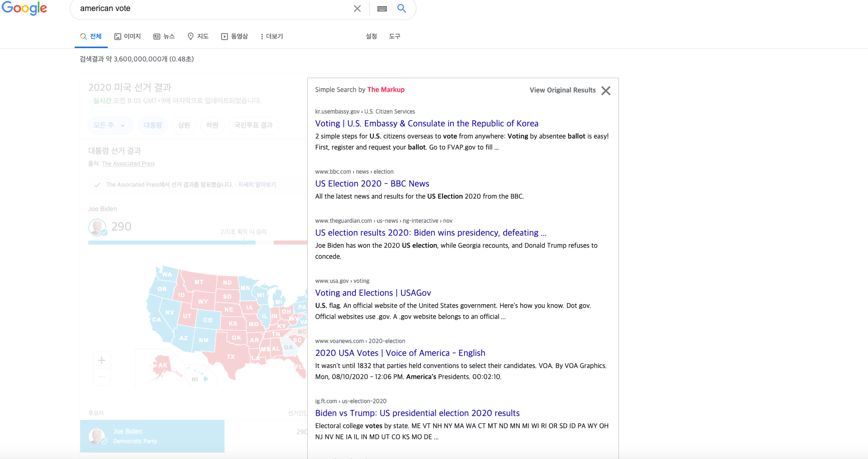Screen dimensions: 868x459
Task: Click the blue Biden electoral vote bar
Action: (x=172, y=243)
